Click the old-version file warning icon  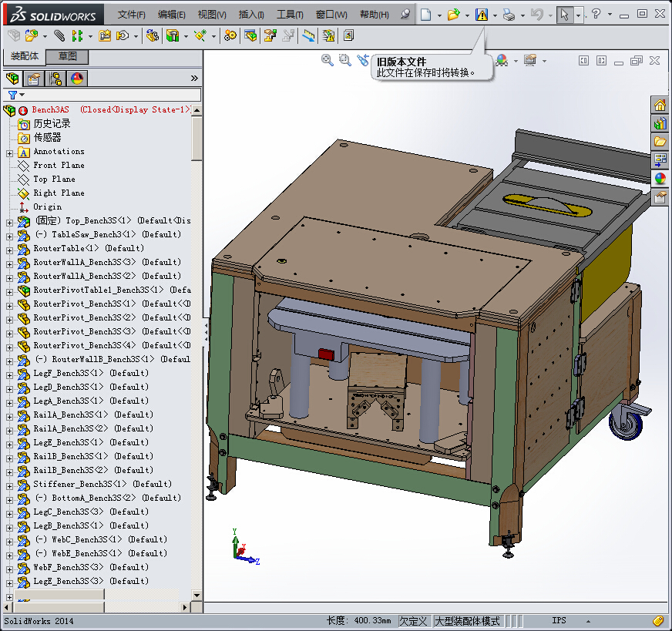pos(482,15)
